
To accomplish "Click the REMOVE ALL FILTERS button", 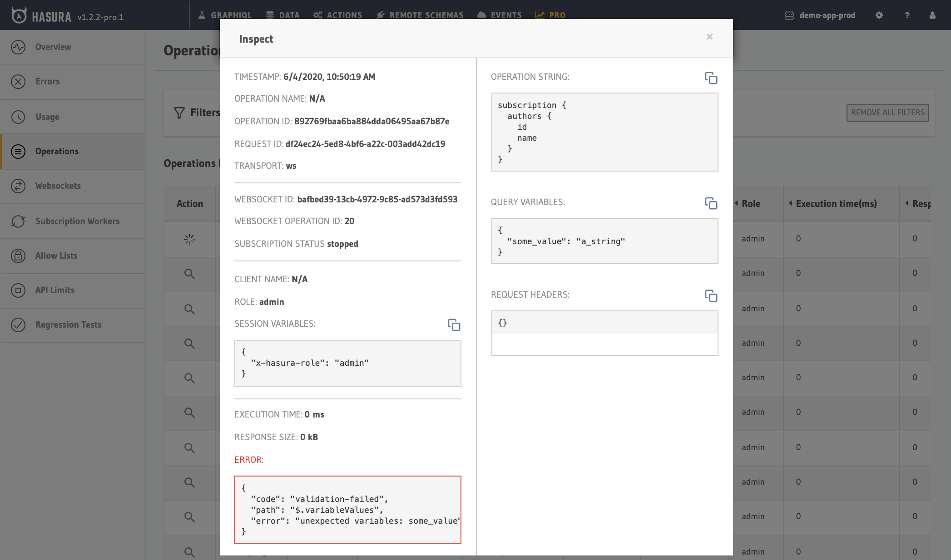I will 887,113.
